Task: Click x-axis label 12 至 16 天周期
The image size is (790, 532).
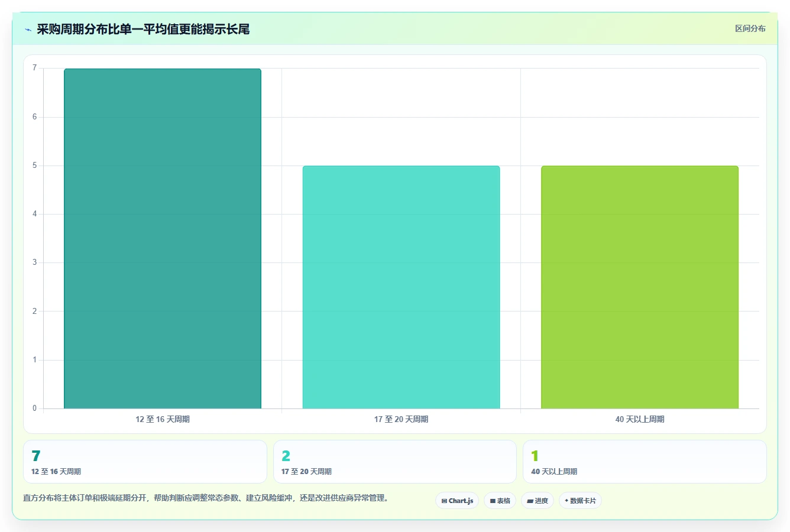Action: click(x=163, y=419)
